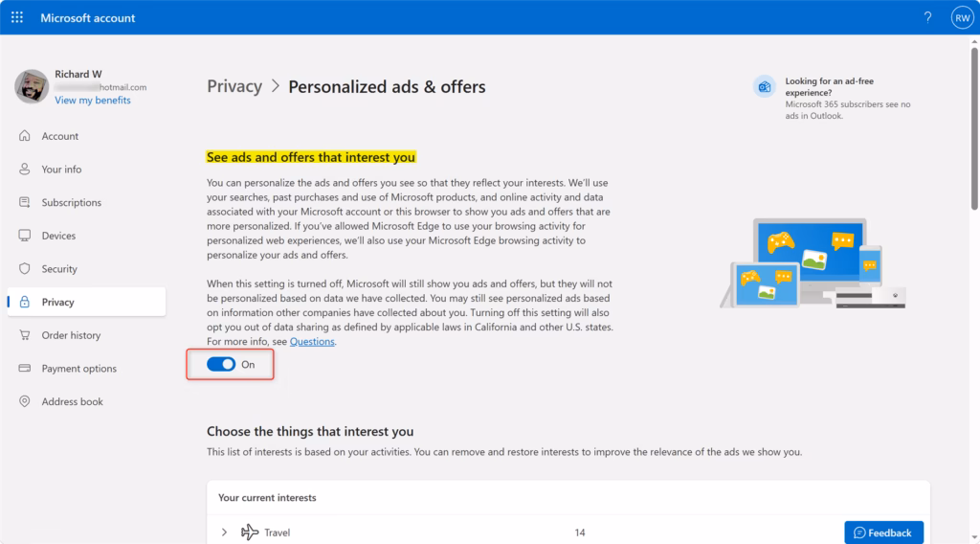The height and width of the screenshot is (544, 980).
Task: Click the Privacy lock icon
Action: coord(24,302)
